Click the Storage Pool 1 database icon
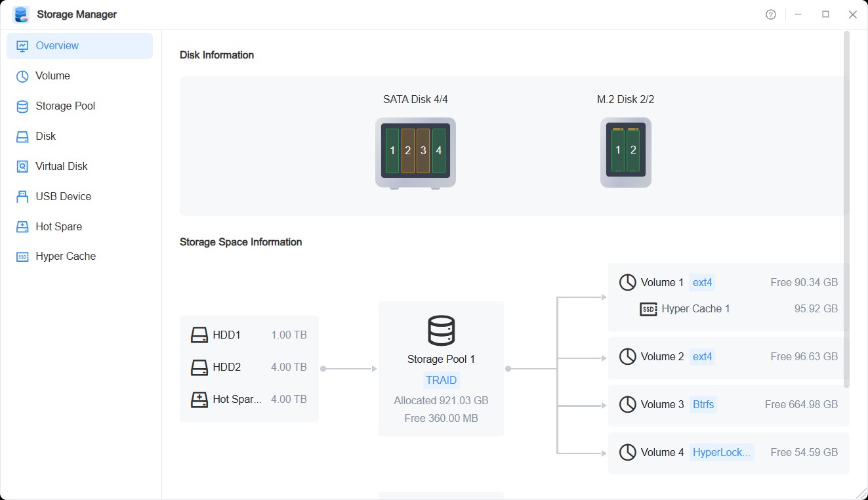Viewport: 868px width, 500px height. (441, 331)
